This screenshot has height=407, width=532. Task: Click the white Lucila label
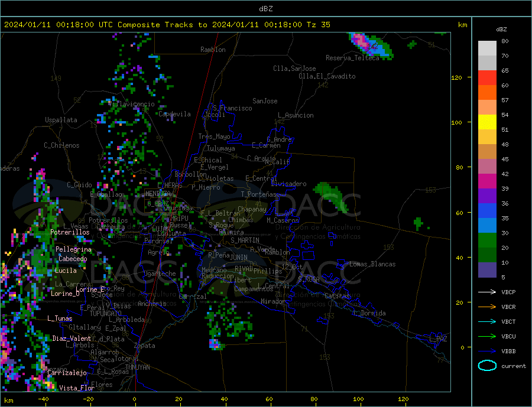point(66,271)
